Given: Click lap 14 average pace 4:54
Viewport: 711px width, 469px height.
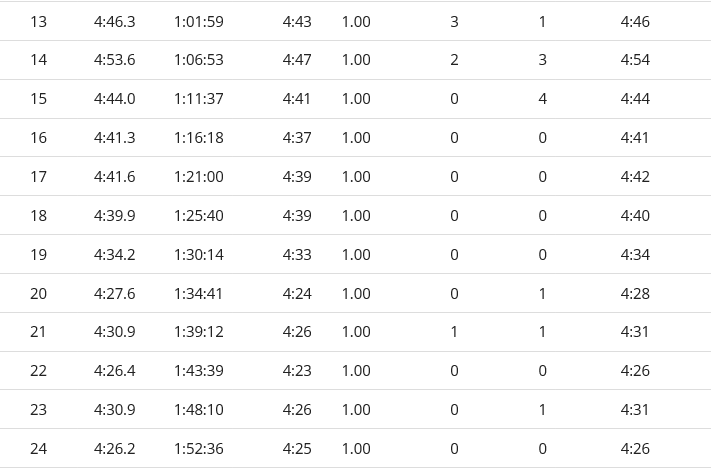Looking at the screenshot, I should 635,60.
